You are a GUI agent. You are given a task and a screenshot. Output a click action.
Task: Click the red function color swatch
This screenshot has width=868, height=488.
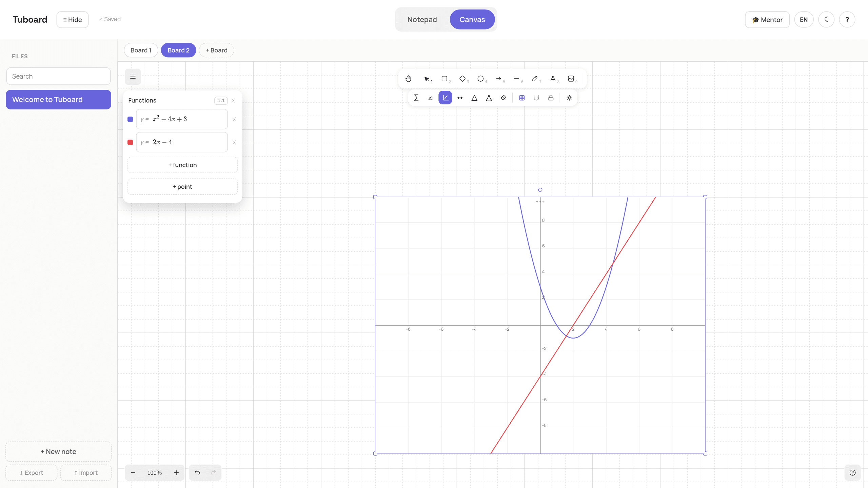(x=130, y=142)
